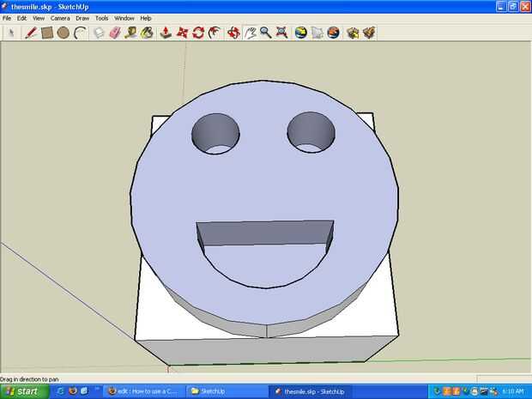Click Place Model in Google Earth icon
The image size is (532, 399).
coord(333,33)
